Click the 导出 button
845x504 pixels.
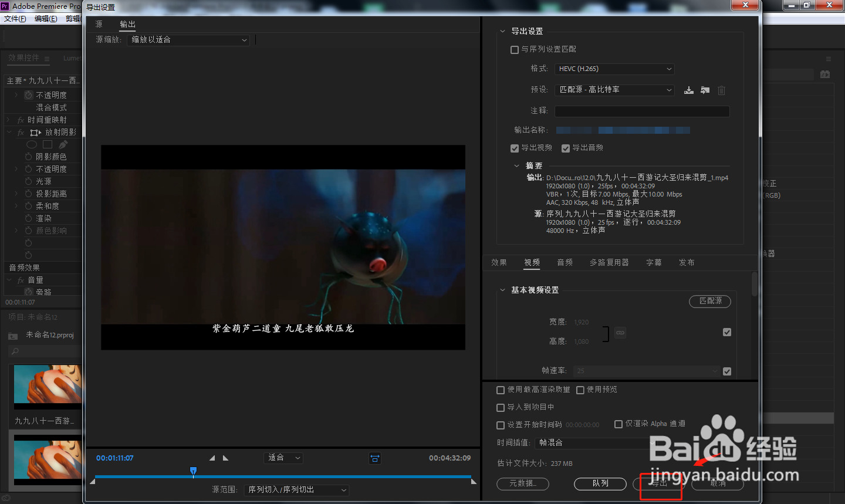tap(659, 483)
